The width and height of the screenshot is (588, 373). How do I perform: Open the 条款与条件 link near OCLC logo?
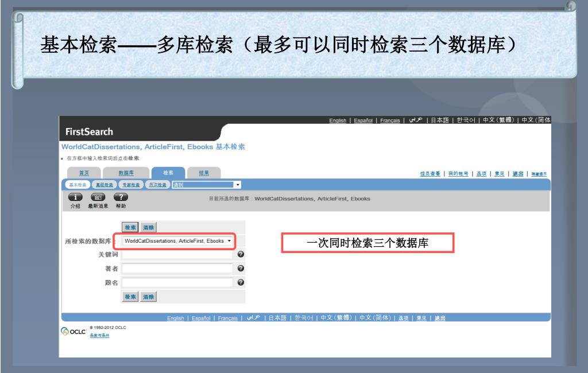(99, 336)
